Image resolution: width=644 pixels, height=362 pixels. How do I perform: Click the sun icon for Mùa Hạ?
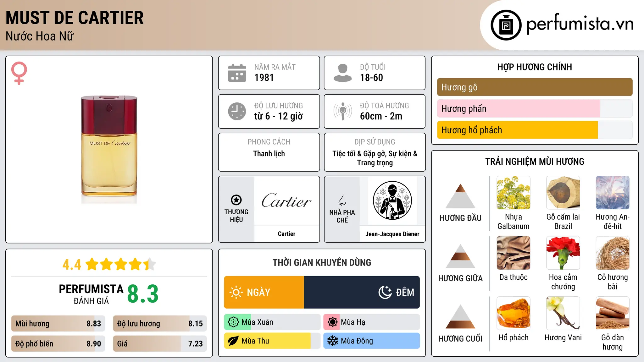[x=332, y=322]
